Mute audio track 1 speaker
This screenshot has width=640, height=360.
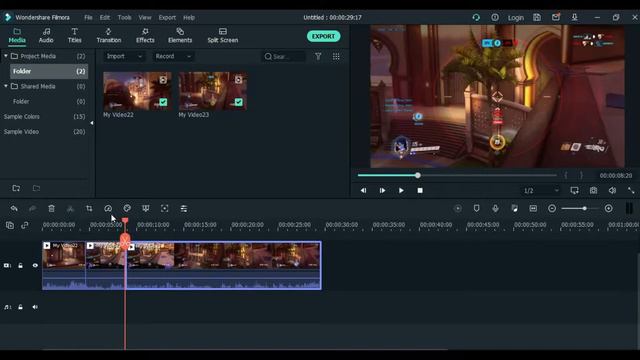(35, 307)
